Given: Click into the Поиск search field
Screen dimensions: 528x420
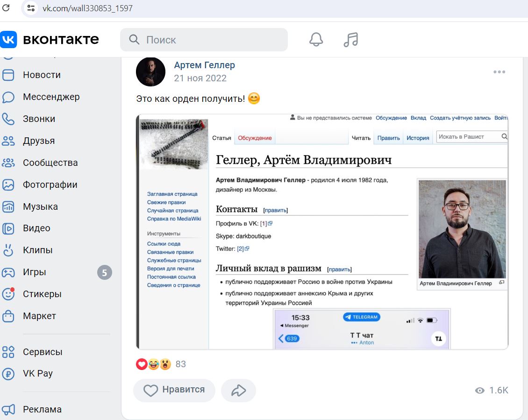Looking at the screenshot, I should tap(204, 40).
